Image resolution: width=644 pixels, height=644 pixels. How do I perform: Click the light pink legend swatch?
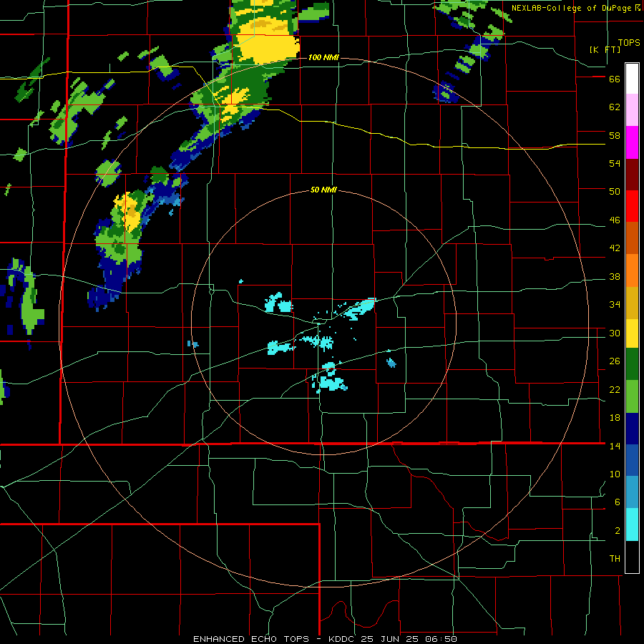tap(632, 109)
